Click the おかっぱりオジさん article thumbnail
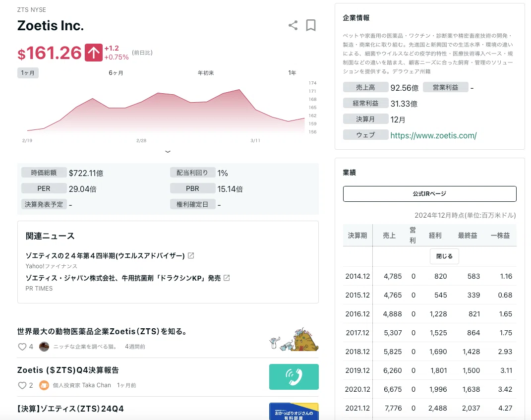The image size is (531, 420). (x=294, y=411)
